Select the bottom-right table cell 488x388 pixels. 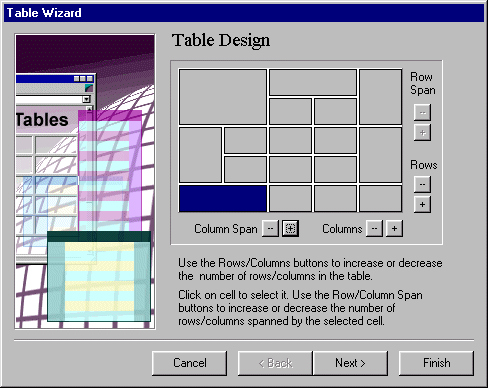click(380, 199)
